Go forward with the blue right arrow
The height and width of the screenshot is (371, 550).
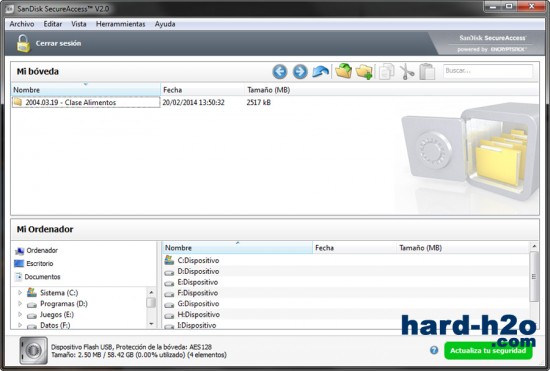pyautogui.click(x=300, y=72)
